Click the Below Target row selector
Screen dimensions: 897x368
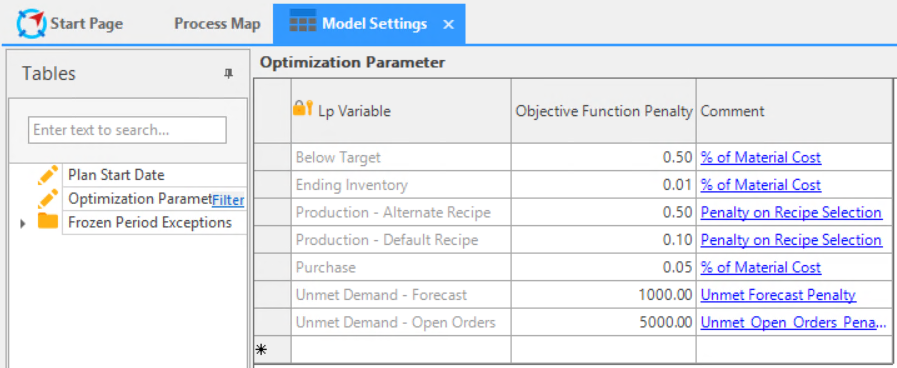[x=272, y=157]
